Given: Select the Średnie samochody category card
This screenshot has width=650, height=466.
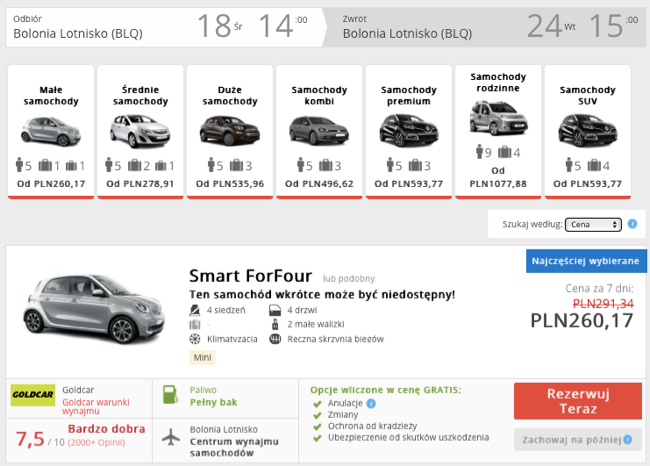Looking at the screenshot, I should point(140,132).
